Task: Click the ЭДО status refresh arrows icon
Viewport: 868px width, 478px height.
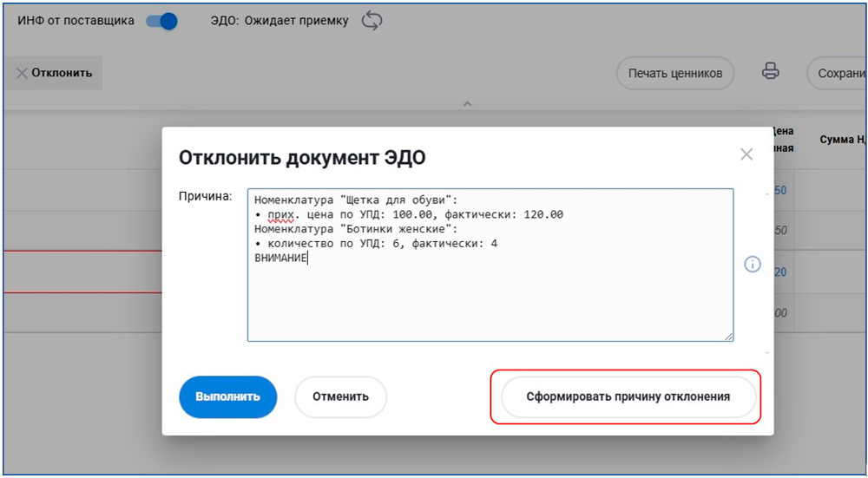Action: click(x=372, y=21)
